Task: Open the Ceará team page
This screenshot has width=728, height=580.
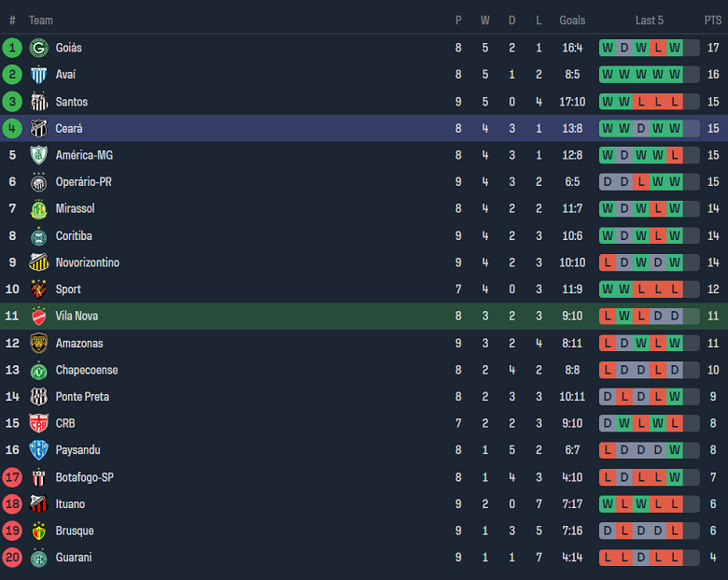Action: 69,129
